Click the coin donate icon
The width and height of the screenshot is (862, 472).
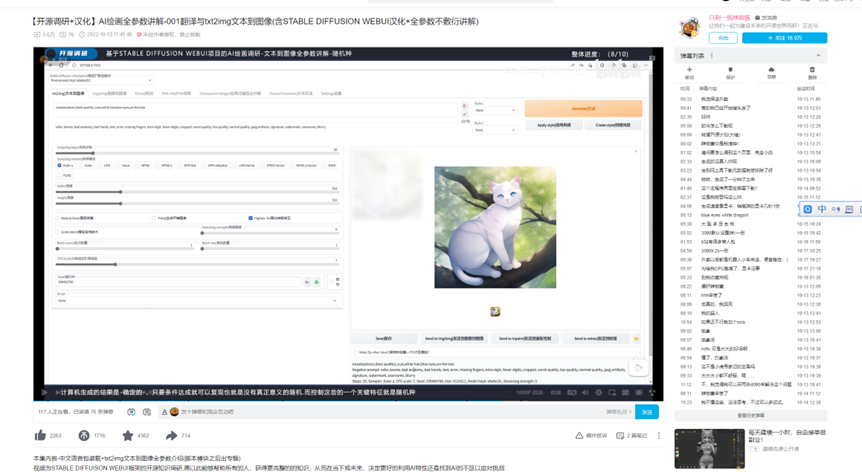[84, 436]
